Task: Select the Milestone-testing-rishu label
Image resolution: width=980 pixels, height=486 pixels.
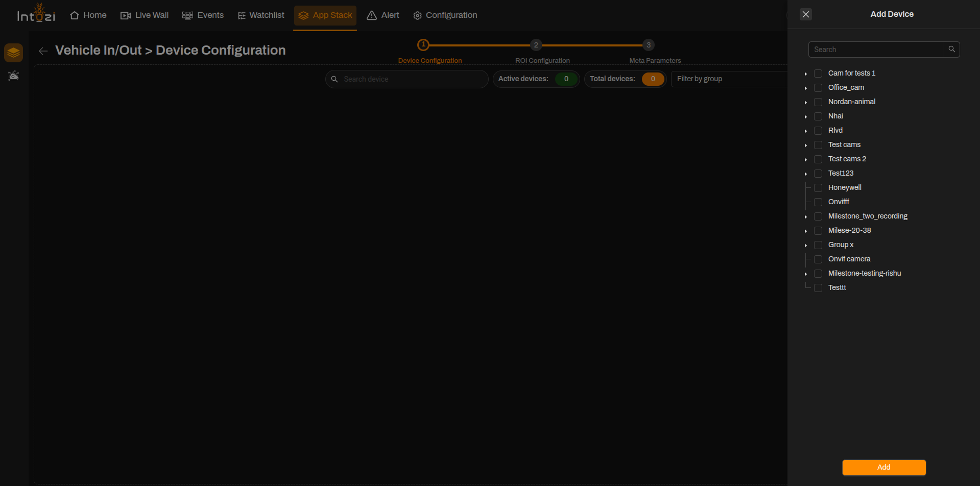Action: click(865, 273)
